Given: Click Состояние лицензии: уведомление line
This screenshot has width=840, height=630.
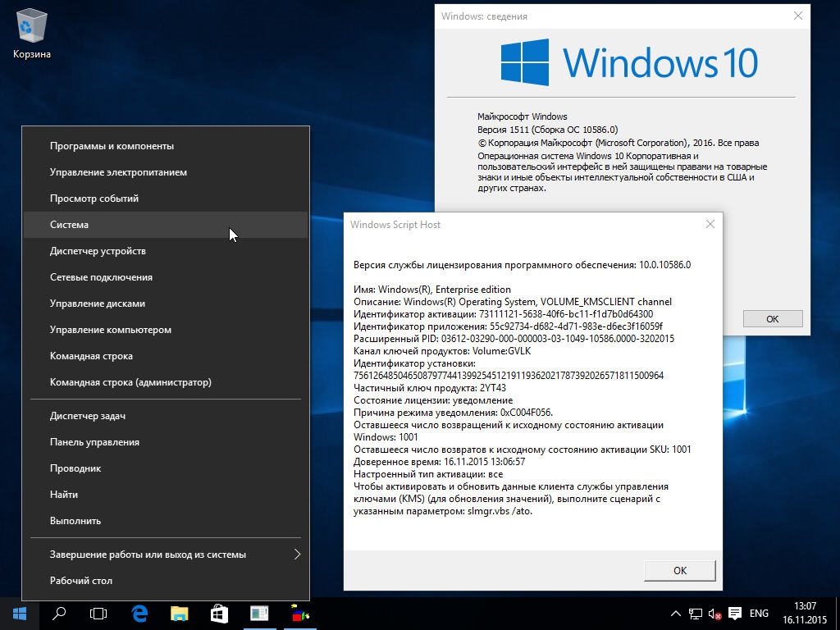Looking at the screenshot, I should pyautogui.click(x=433, y=400).
